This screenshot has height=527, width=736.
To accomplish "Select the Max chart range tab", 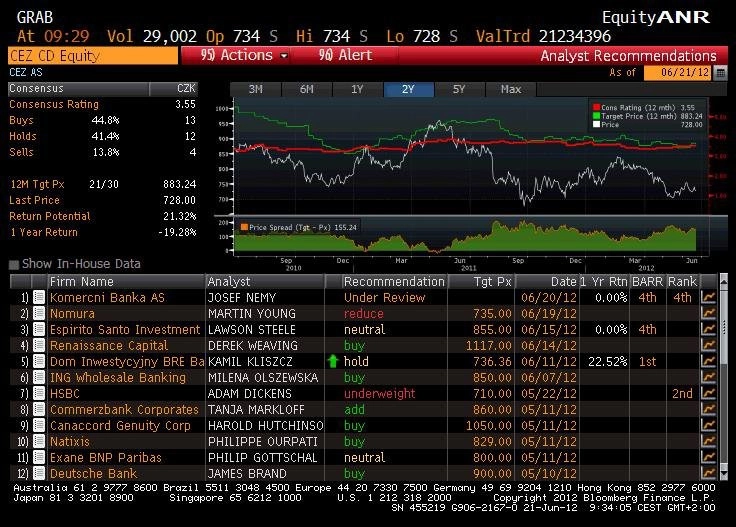I will tap(511, 89).
